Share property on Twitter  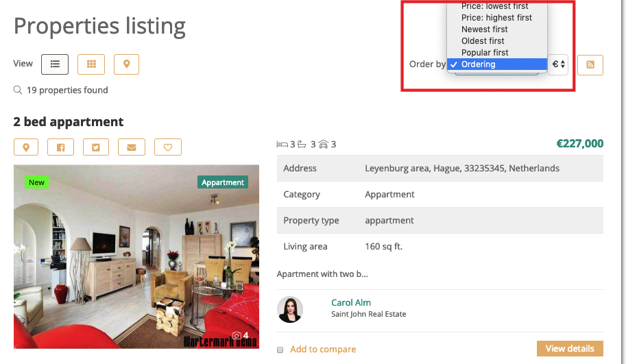coord(96,147)
